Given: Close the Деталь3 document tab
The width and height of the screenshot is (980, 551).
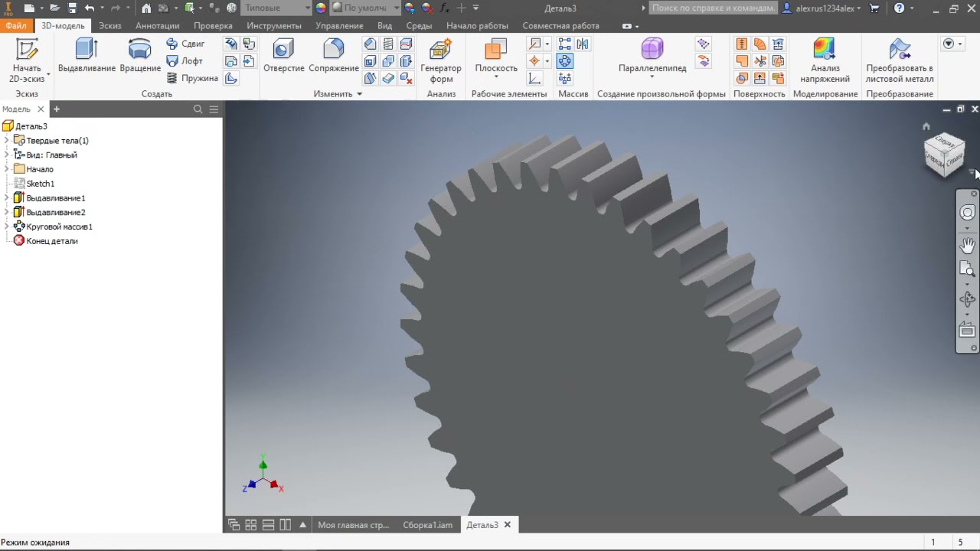Looking at the screenshot, I should coord(507,525).
